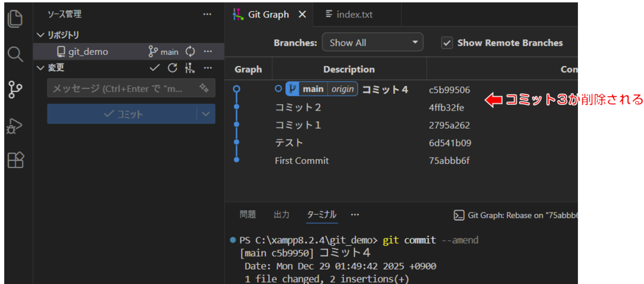Screen dimensions: 644x284
Task: Click the コミット button
Action: click(122, 114)
